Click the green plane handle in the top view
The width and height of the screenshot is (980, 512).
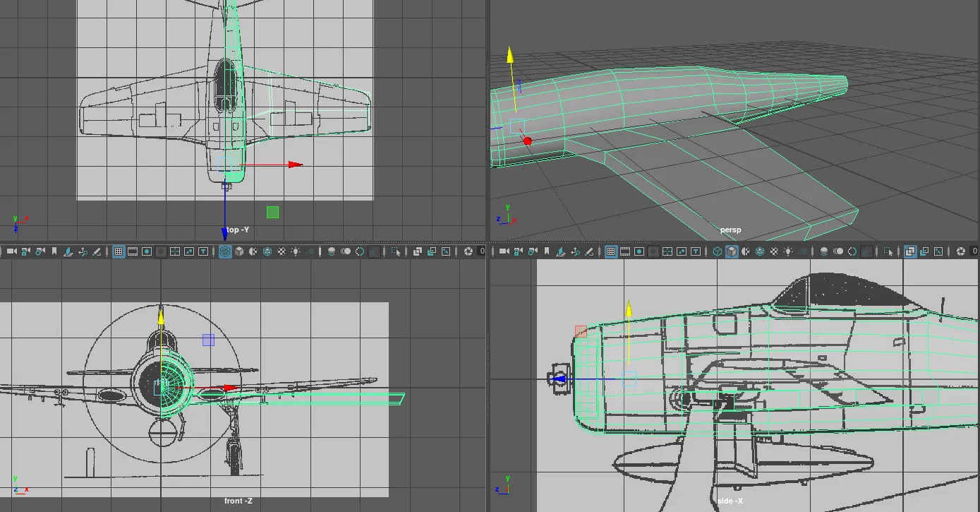(x=272, y=212)
